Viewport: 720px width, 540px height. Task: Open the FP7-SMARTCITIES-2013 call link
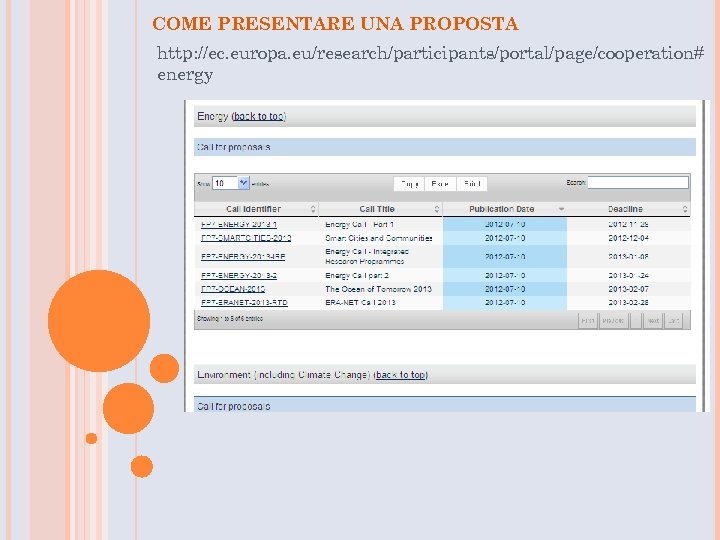click(x=246, y=238)
